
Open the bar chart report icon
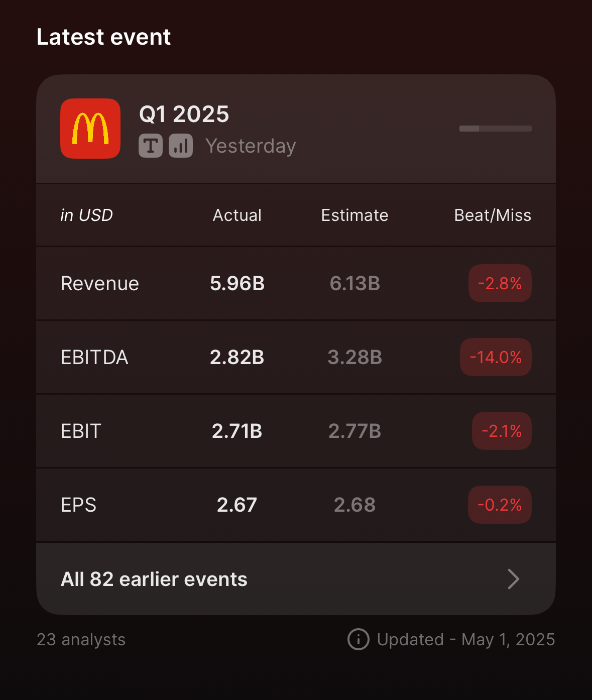click(x=181, y=146)
